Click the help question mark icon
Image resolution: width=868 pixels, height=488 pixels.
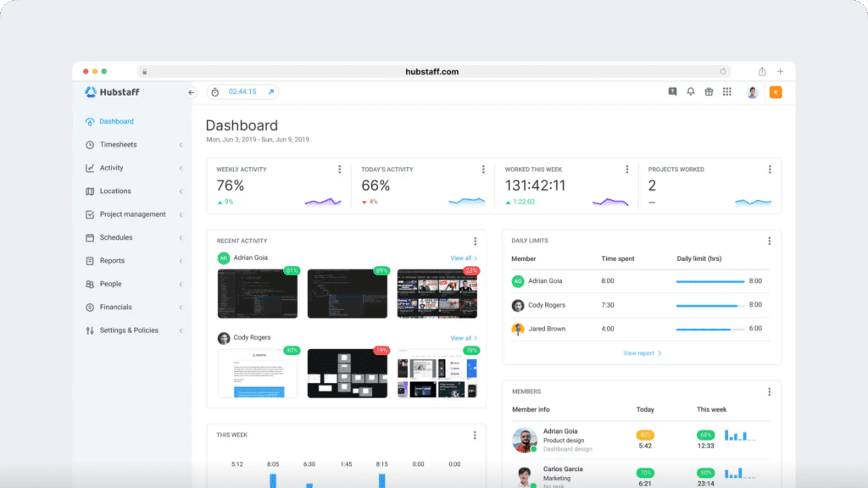click(x=671, y=91)
